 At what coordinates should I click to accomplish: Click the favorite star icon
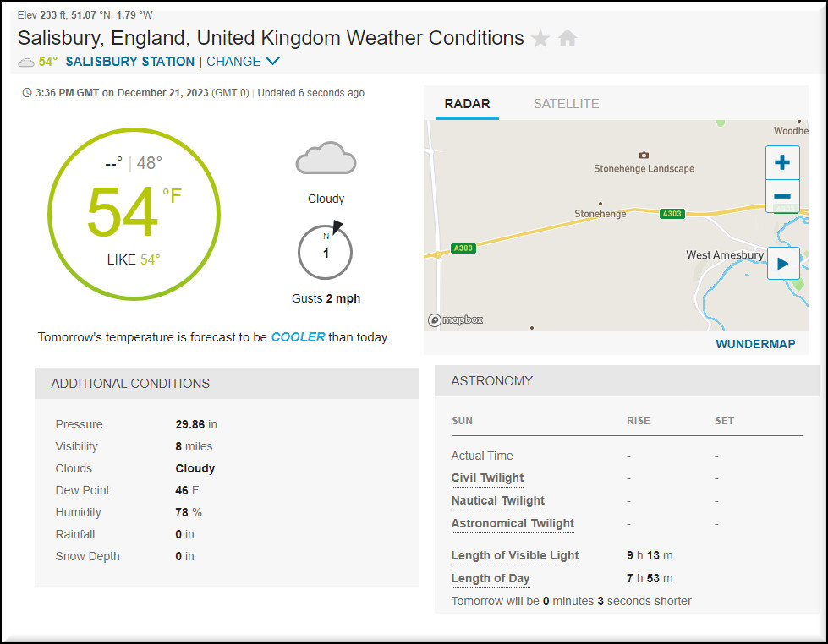tap(540, 39)
